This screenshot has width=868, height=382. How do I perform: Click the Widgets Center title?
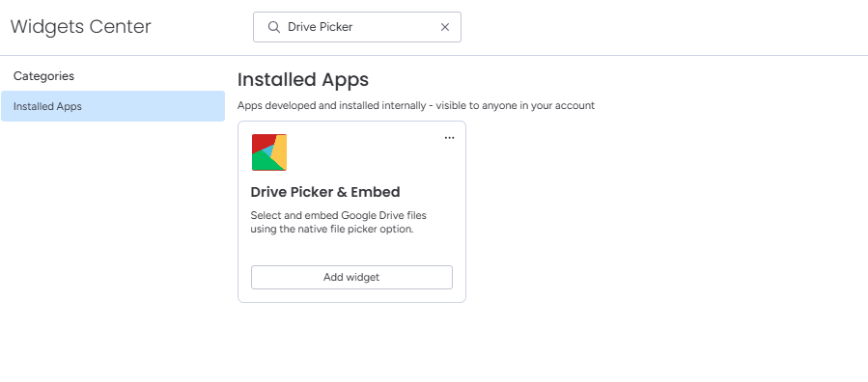(81, 27)
